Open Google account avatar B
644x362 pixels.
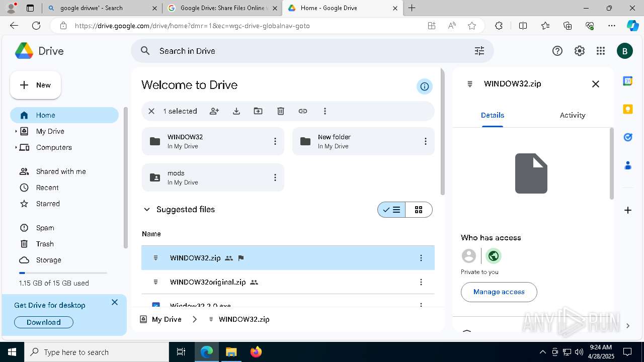pyautogui.click(x=625, y=51)
